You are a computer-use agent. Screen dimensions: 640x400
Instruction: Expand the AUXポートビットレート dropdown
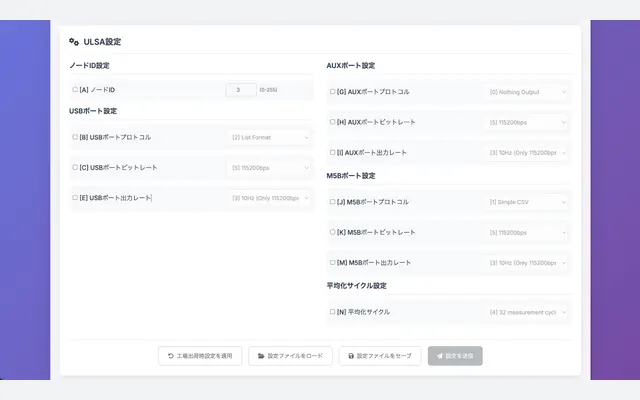[527, 122]
